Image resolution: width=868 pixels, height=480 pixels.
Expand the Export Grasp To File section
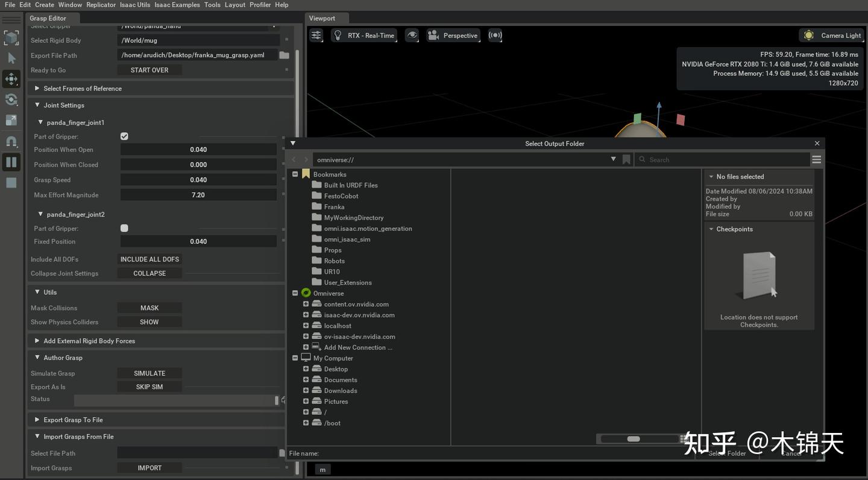click(x=37, y=420)
